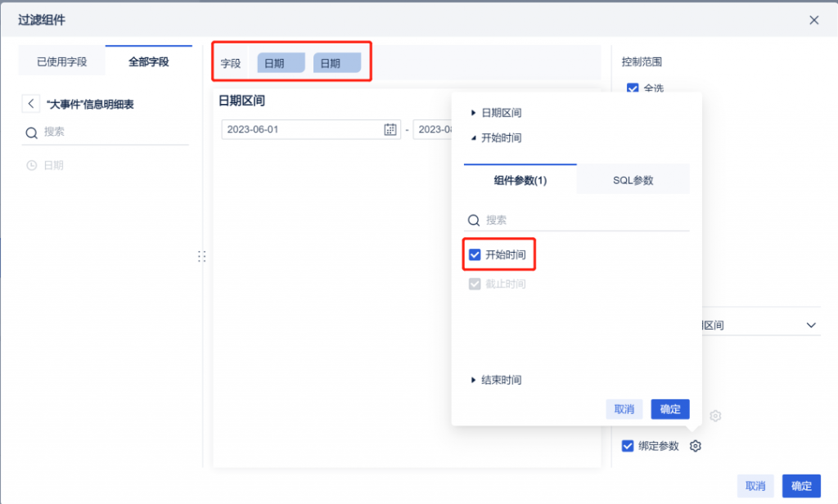Uncheck the 开始时间 parameter checkbox
This screenshot has width=838, height=504.
(475, 254)
